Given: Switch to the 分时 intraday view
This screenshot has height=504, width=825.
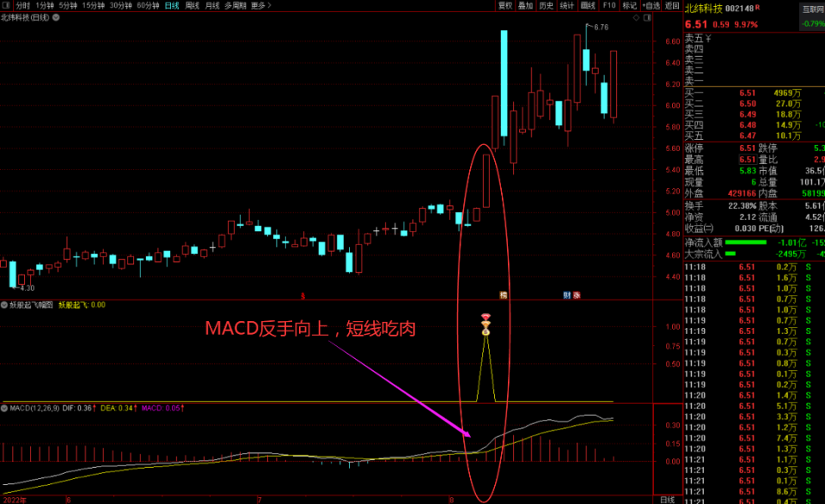Looking at the screenshot, I should [22, 5].
